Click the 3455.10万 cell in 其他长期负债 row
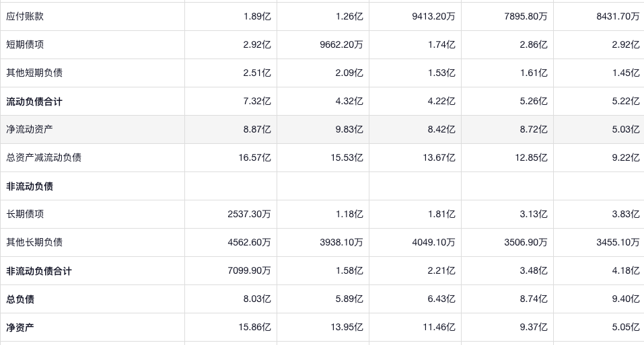The height and width of the screenshot is (345, 644). pos(618,242)
